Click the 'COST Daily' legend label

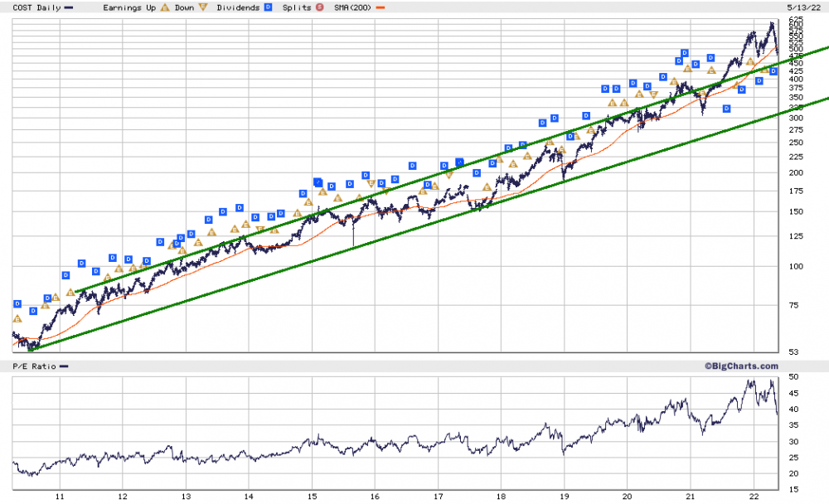click(37, 7)
